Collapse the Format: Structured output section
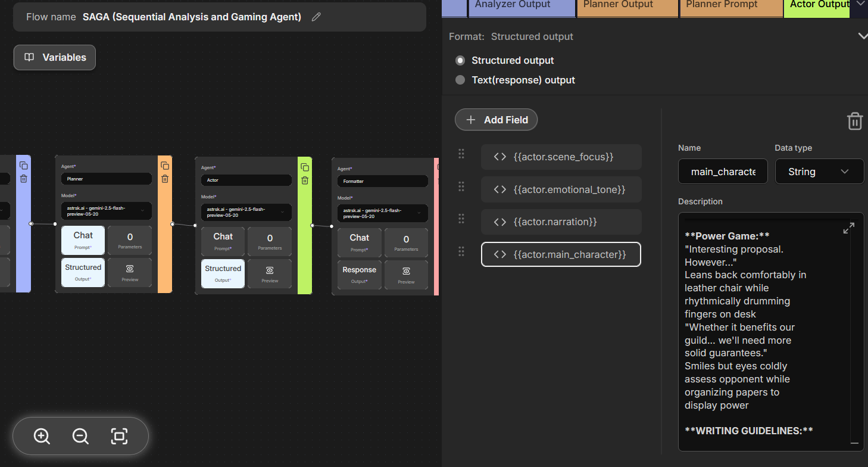The width and height of the screenshot is (868, 467). click(x=862, y=36)
